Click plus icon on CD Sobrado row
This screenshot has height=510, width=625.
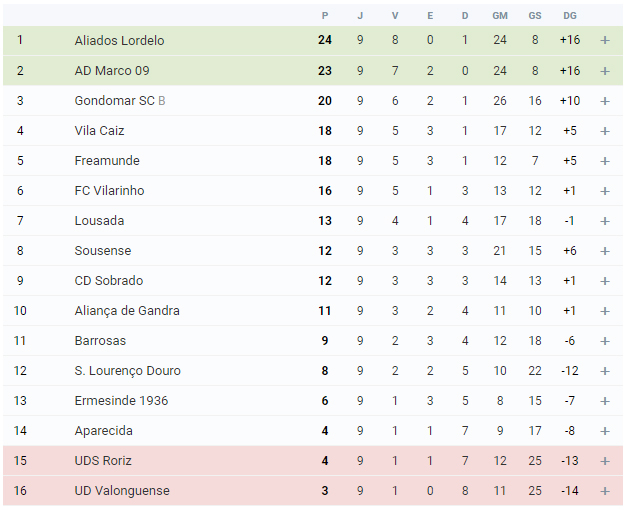pyautogui.click(x=605, y=281)
